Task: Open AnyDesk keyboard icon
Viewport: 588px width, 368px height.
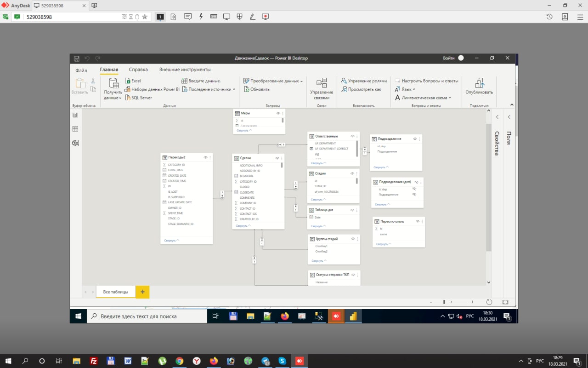Action: coord(214,17)
